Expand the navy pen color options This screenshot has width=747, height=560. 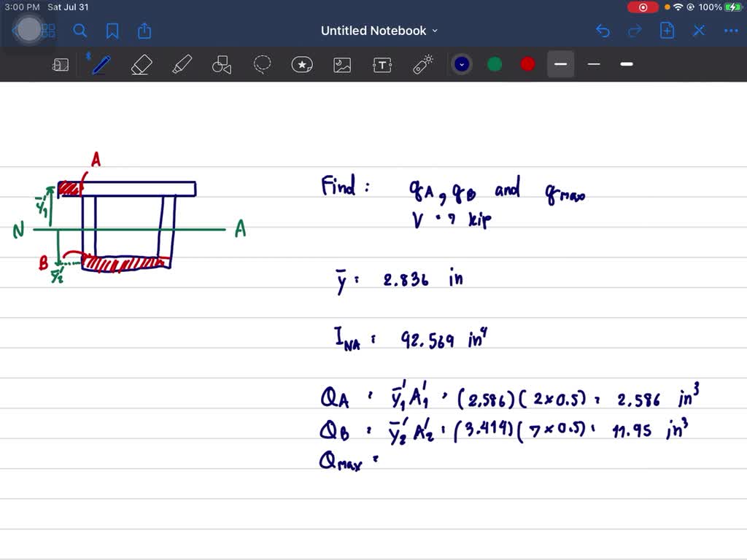tap(461, 64)
